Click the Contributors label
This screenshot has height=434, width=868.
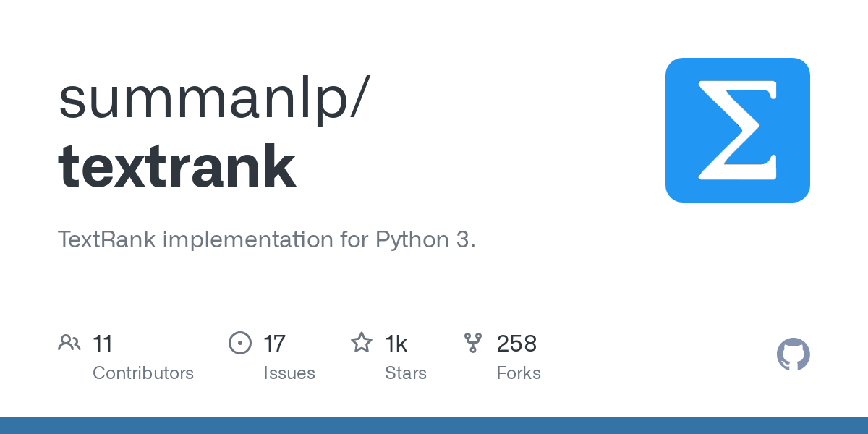click(x=143, y=373)
